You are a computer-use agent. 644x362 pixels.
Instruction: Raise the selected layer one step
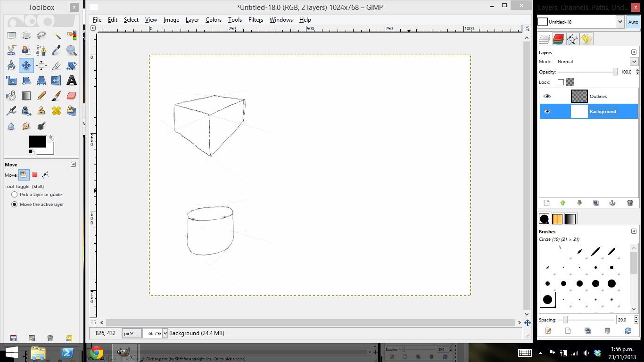(563, 203)
